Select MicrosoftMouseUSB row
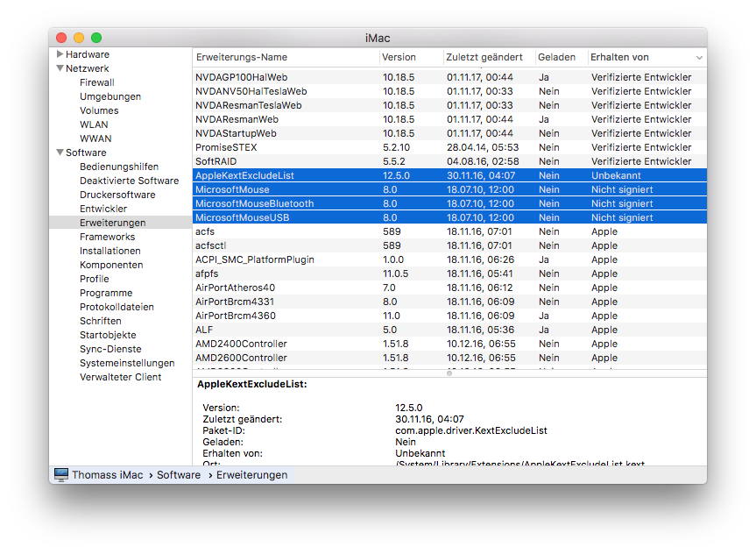The height and width of the screenshot is (554, 756). (449, 217)
